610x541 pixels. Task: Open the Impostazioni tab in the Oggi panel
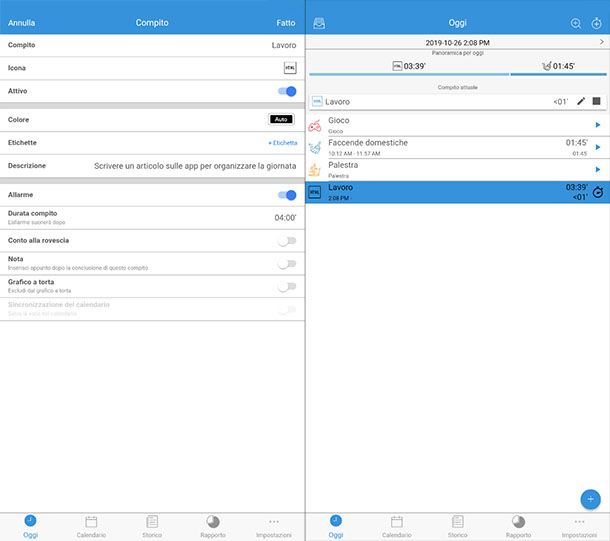coord(579,526)
